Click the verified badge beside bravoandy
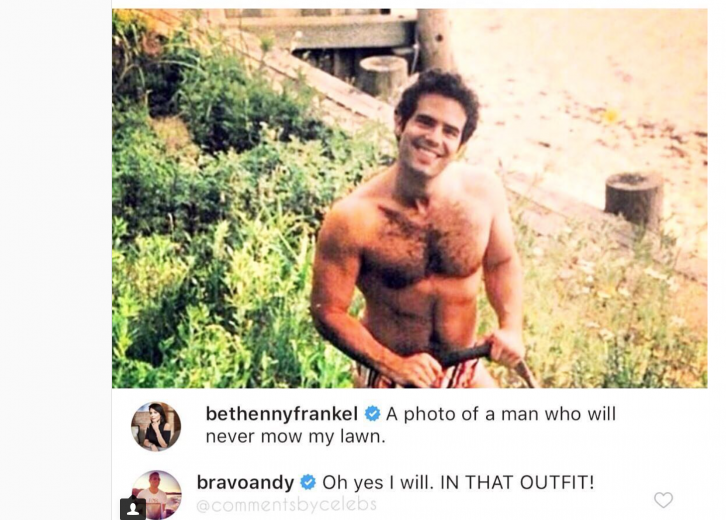The height and width of the screenshot is (520, 726). [x=308, y=482]
